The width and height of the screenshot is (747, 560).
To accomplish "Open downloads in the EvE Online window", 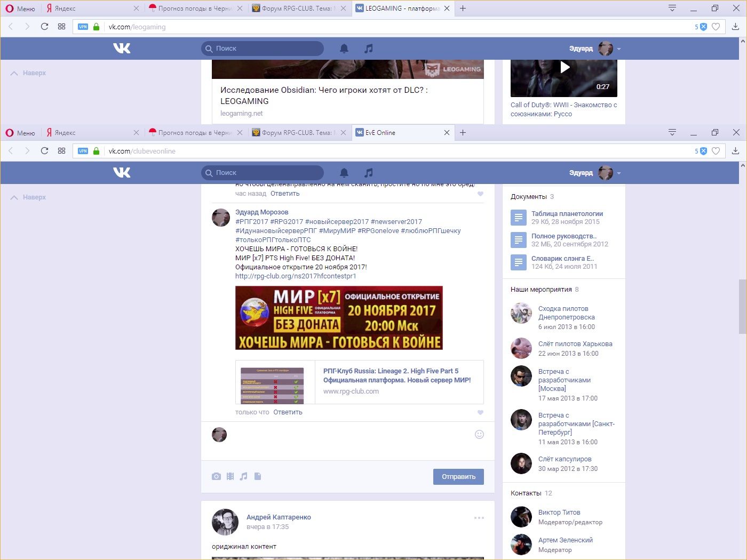I will [735, 151].
